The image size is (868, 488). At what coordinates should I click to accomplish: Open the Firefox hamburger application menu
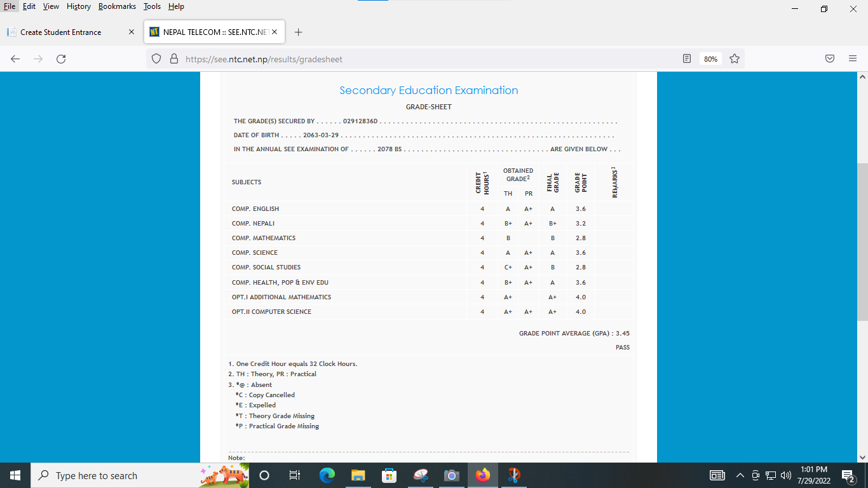click(853, 59)
